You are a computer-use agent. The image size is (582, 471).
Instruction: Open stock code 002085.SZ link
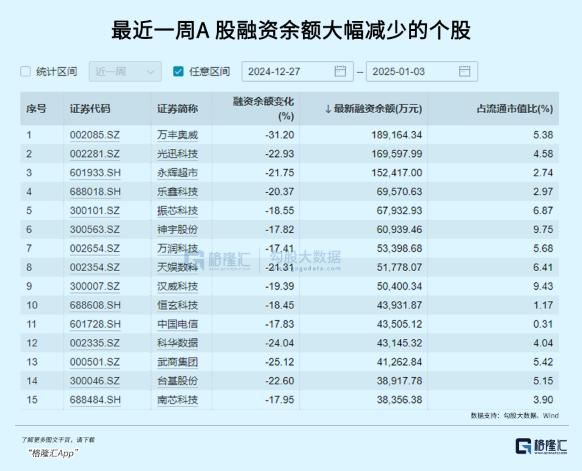point(95,135)
